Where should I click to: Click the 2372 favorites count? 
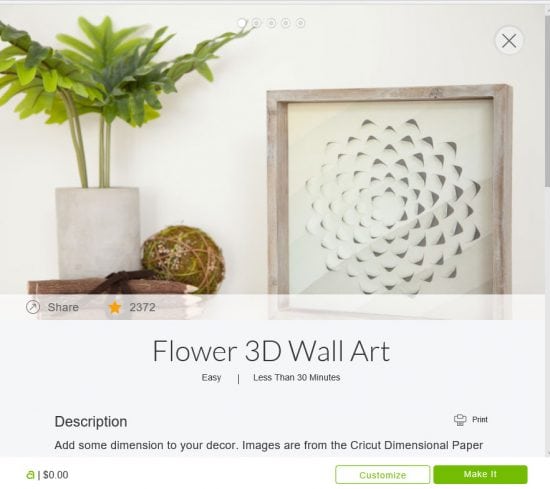(142, 307)
